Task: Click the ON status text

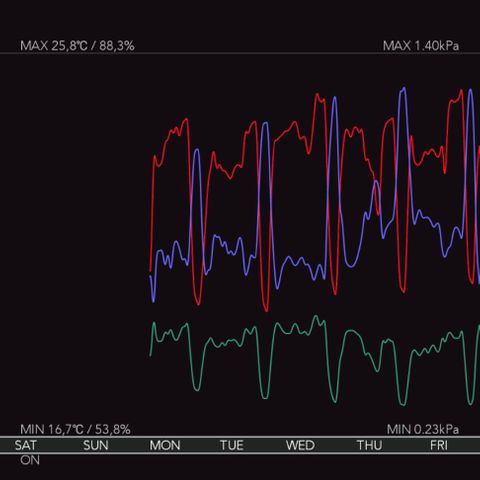Action: [x=30, y=460]
